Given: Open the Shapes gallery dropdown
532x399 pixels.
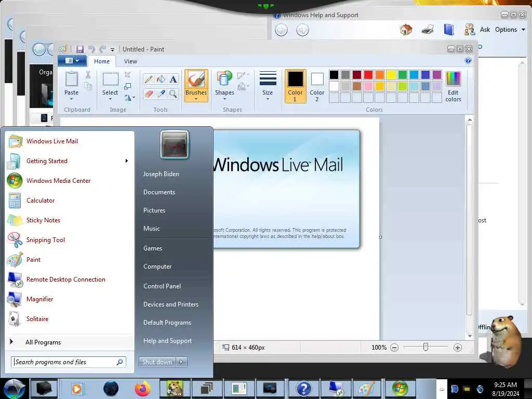Looking at the screenshot, I should tap(224, 99).
